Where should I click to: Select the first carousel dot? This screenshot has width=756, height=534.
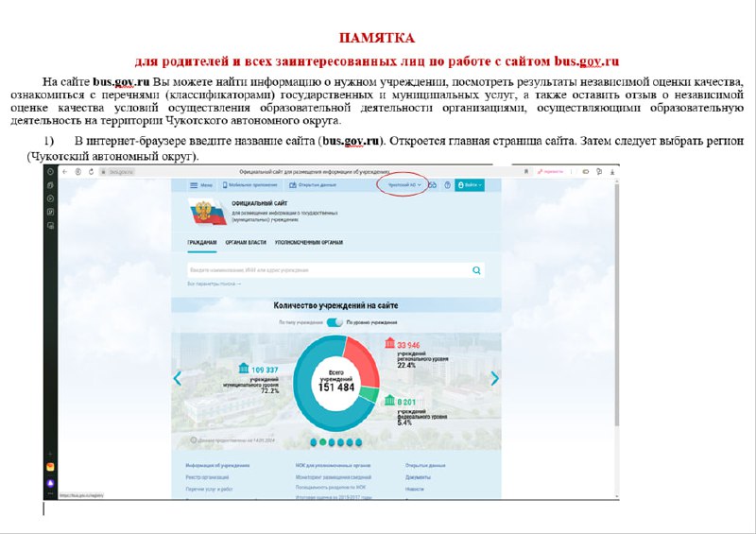click(x=314, y=442)
